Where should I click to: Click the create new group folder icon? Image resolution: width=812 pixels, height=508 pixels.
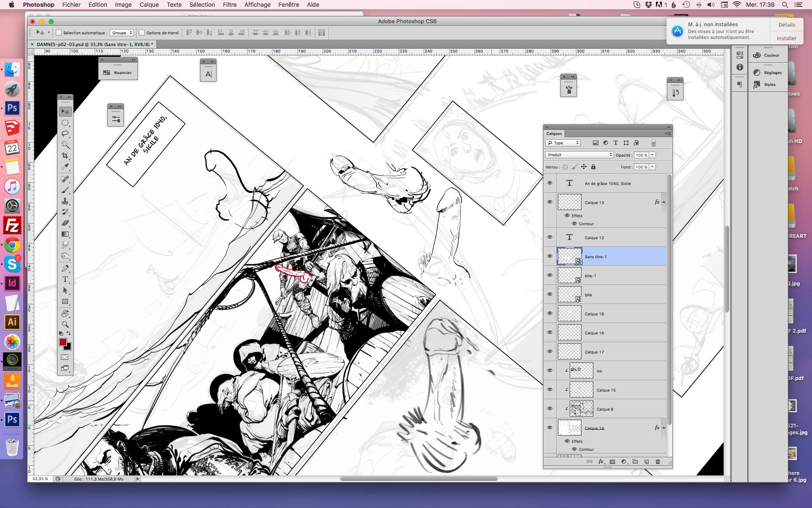pyautogui.click(x=635, y=461)
